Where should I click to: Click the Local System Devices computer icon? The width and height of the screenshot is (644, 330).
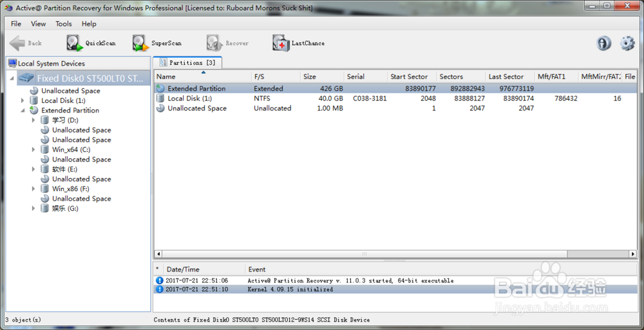tap(12, 63)
